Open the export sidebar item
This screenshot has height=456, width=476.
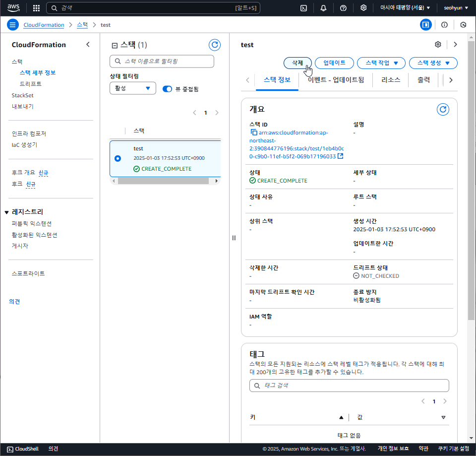point(22,107)
